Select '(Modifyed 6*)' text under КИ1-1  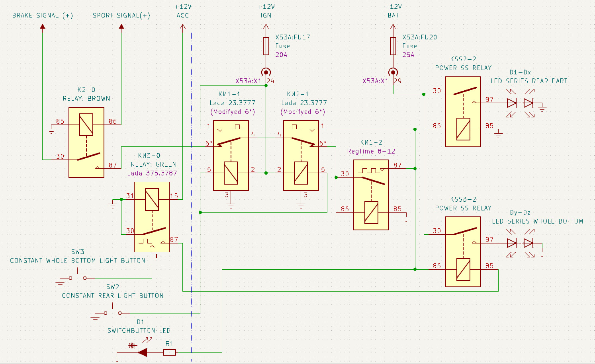[233, 112]
